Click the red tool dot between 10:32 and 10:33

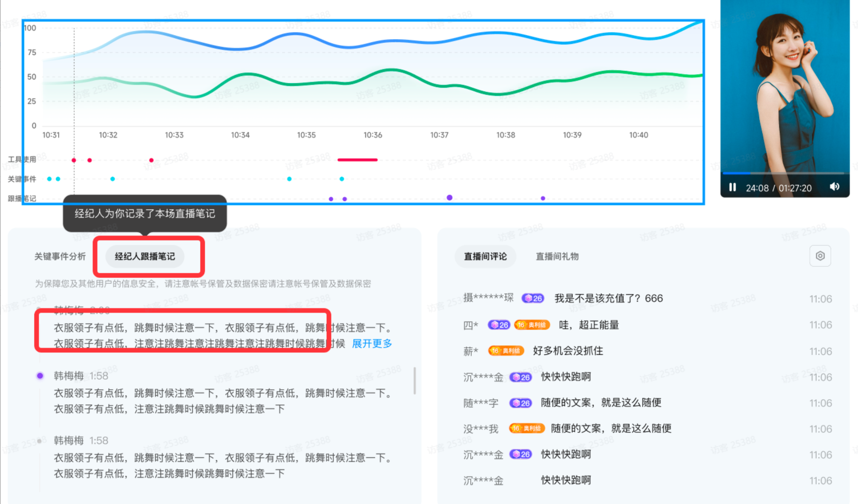point(152,160)
